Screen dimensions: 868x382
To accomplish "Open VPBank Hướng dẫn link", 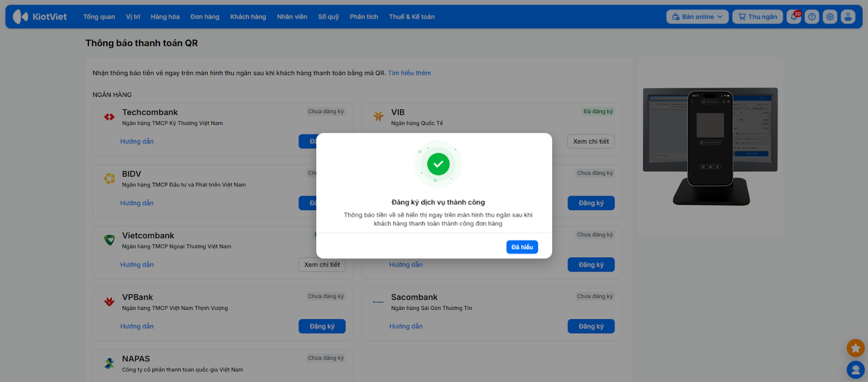I will coord(137,327).
